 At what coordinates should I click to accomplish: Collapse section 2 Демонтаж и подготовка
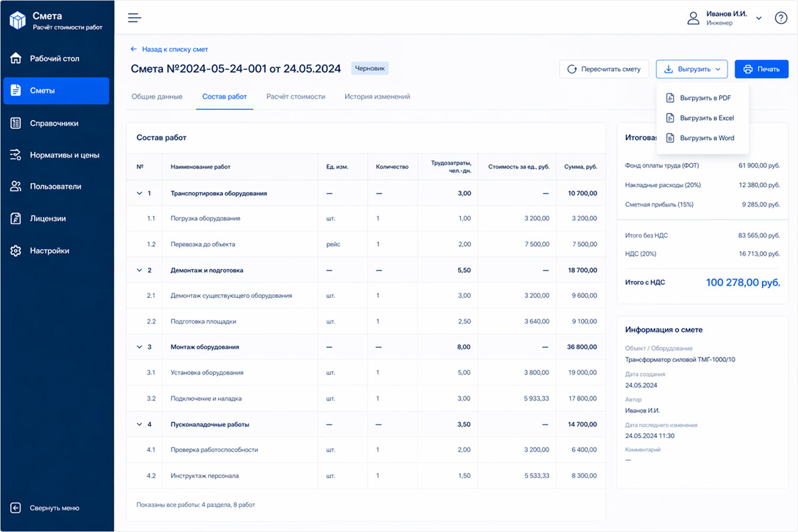[x=139, y=270]
